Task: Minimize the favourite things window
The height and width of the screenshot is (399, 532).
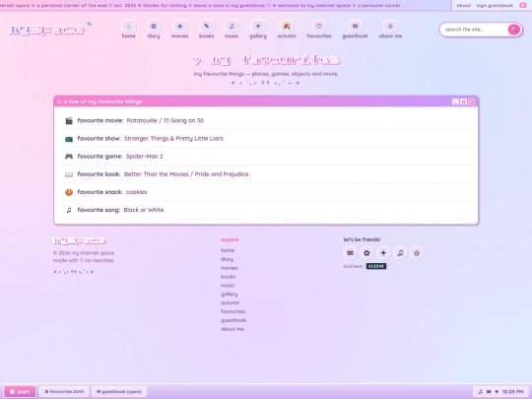Action: 455,101
